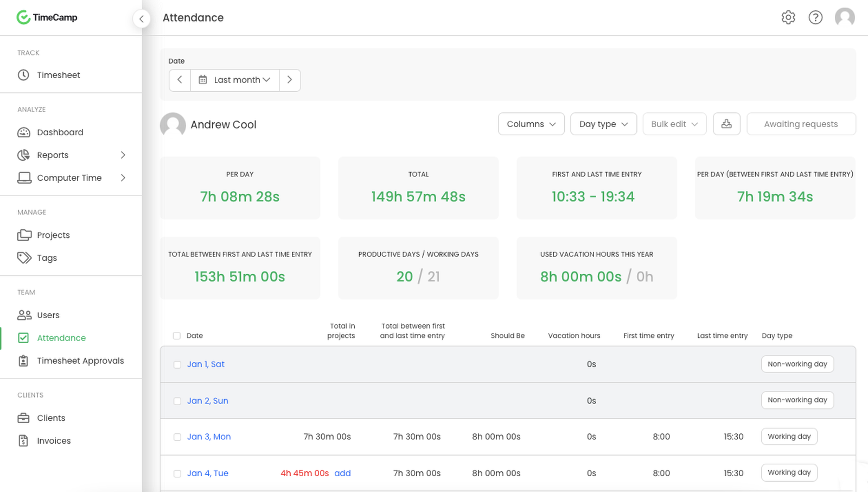Screen dimensions: 868x492
Task: Check the checkbox for Jan 1, Sat
Action: coord(177,364)
